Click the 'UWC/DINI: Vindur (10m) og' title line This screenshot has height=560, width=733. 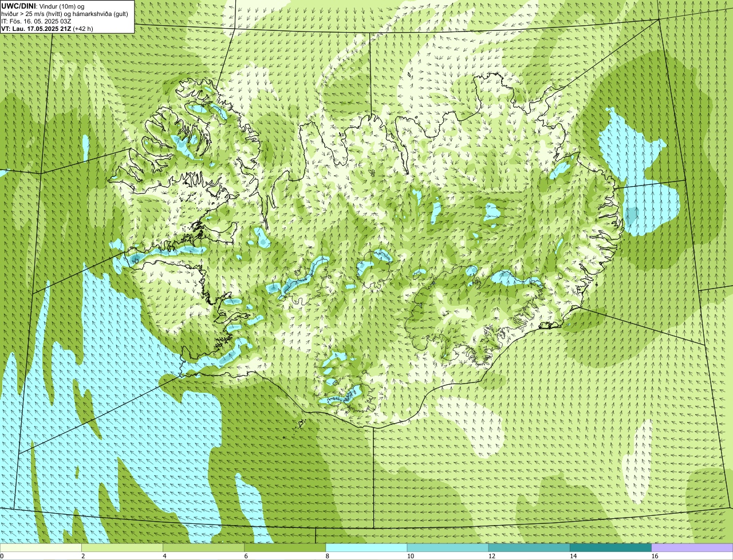coord(43,6)
